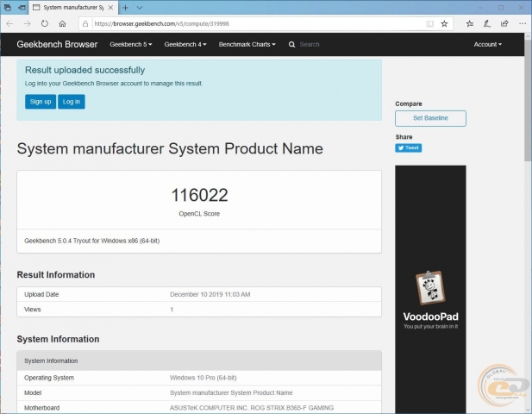Select the System manufacturer browser tab
Image resolution: width=532 pixels, height=414 pixels.
(x=73, y=8)
